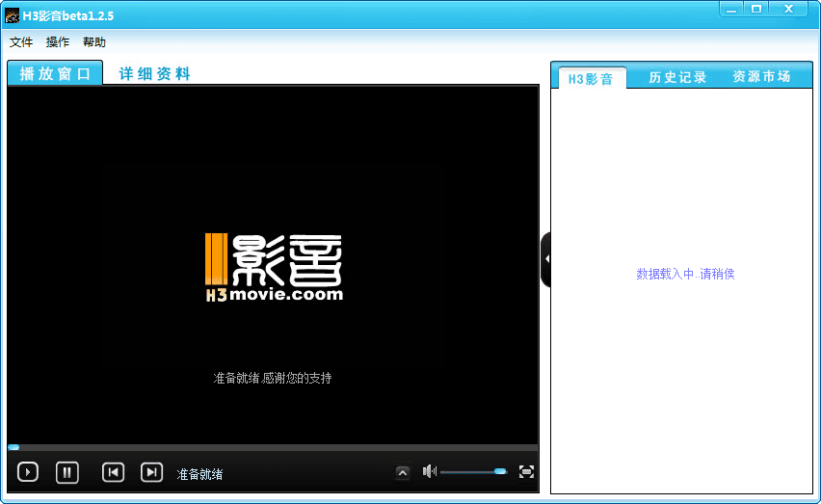Click the H3影音 app icon in title bar
The height and width of the screenshot is (504, 821).
(x=13, y=15)
